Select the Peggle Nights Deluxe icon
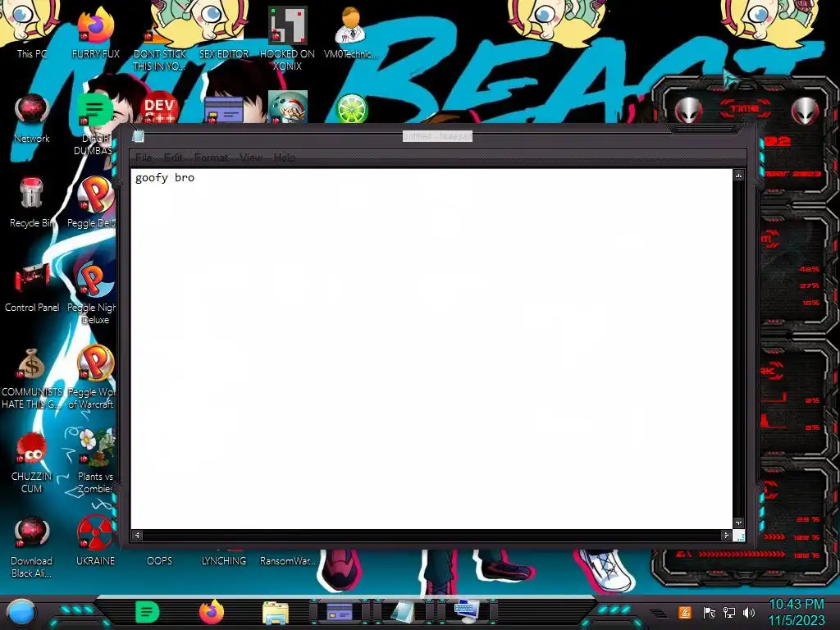The image size is (840, 630). (94, 294)
